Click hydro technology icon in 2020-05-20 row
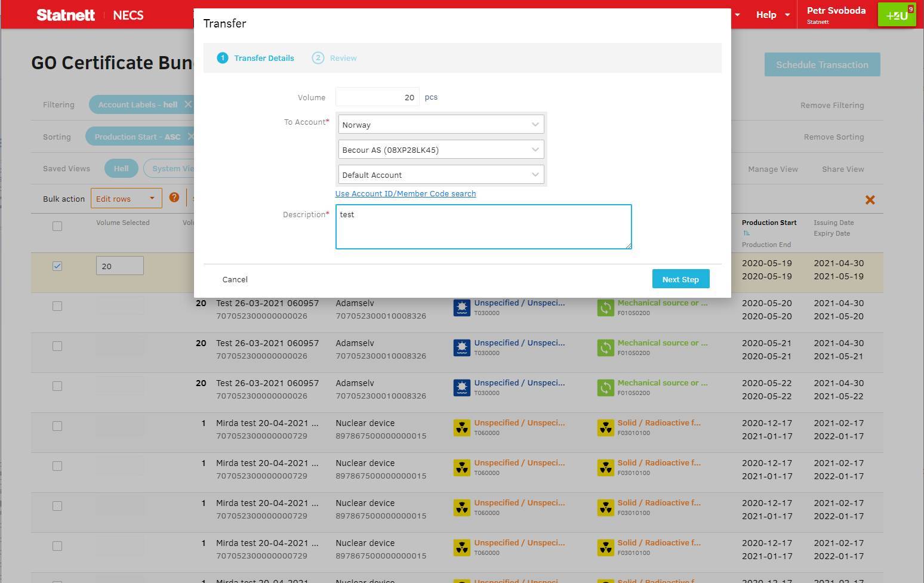The image size is (924, 583). [462, 308]
